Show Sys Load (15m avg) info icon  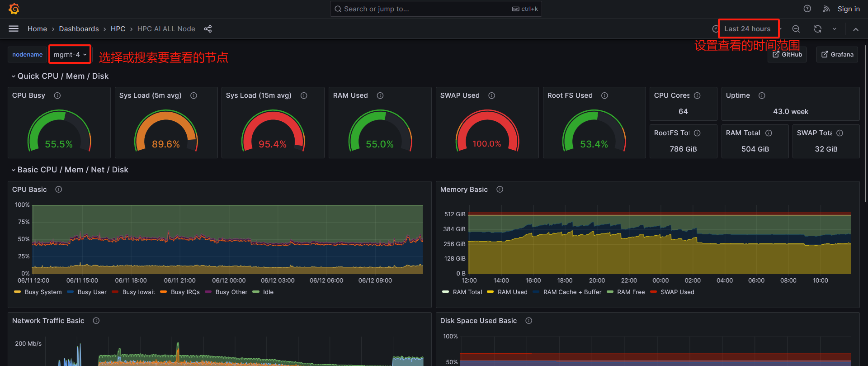pyautogui.click(x=304, y=95)
